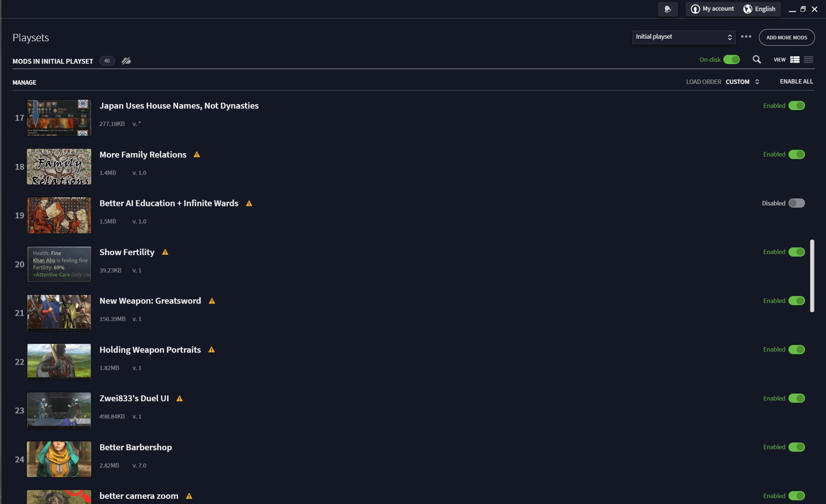The image size is (826, 504).
Task: Select the 'Better Barbershop' mod title
Action: coord(136,447)
